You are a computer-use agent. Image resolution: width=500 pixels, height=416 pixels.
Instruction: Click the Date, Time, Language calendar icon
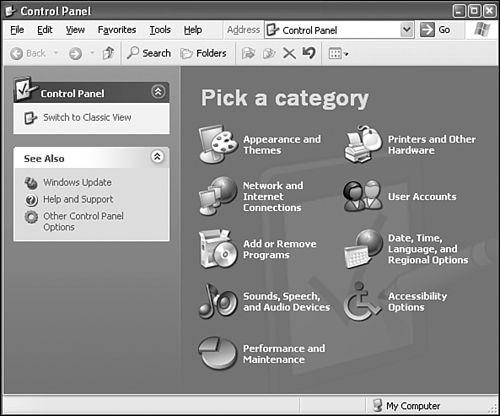363,249
